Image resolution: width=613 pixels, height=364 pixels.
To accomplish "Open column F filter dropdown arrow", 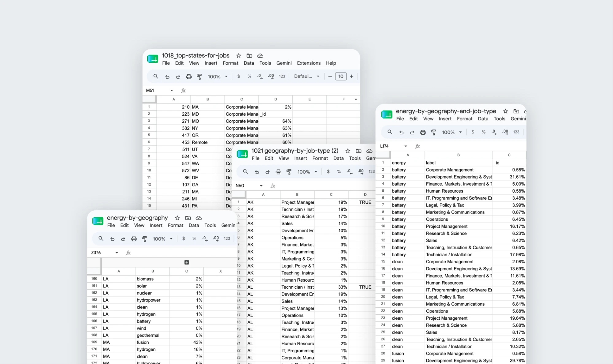I will tap(356, 99).
